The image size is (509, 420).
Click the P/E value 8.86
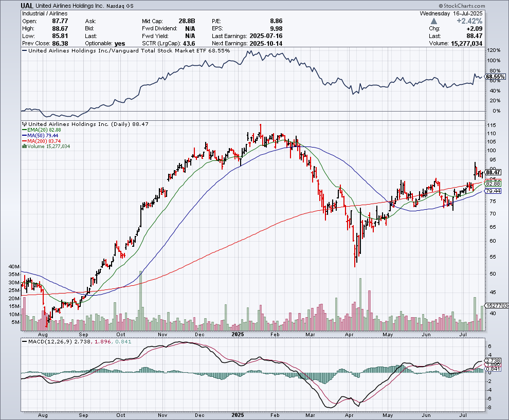276,21
